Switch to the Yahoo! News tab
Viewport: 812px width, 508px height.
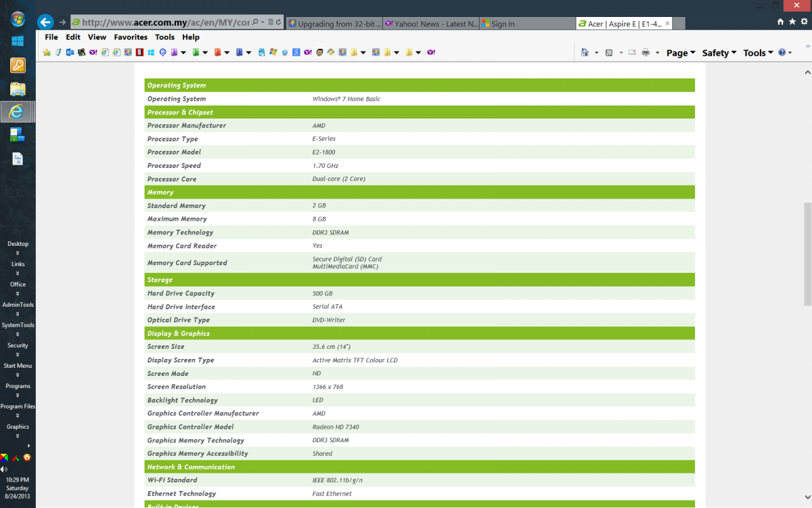tap(431, 24)
